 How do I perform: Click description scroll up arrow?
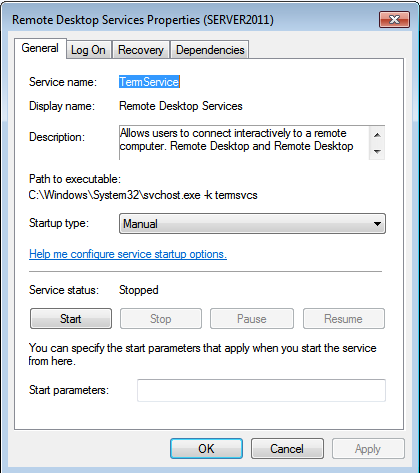377,135
